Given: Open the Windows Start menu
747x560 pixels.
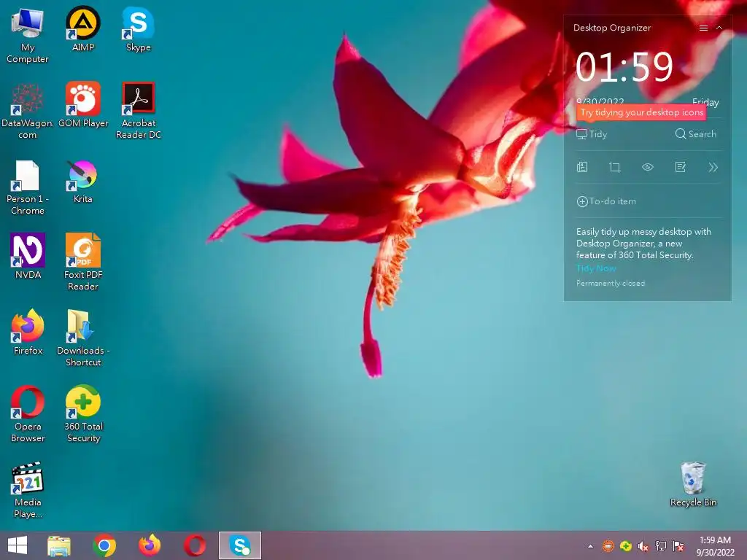Looking at the screenshot, I should pyautogui.click(x=18, y=545).
